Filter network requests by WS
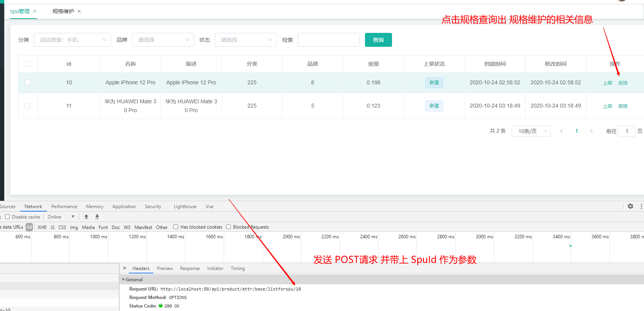This screenshot has height=311, width=644. pyautogui.click(x=127, y=227)
